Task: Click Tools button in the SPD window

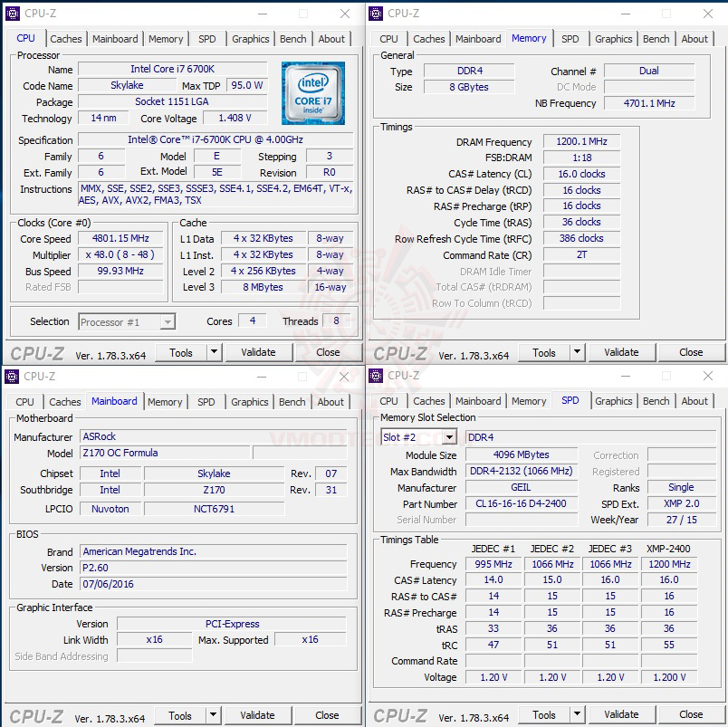Action: coord(544,715)
